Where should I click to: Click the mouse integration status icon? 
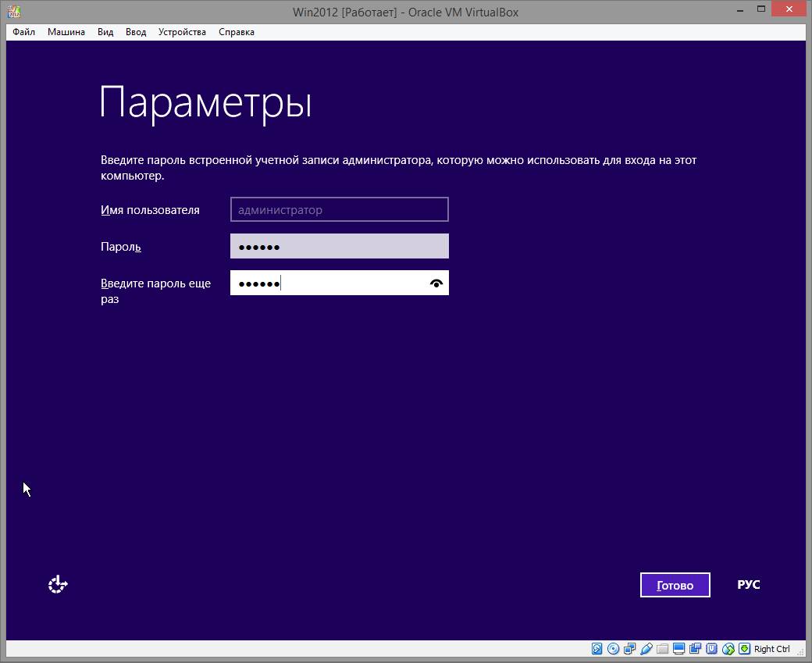pyautogui.click(x=728, y=648)
